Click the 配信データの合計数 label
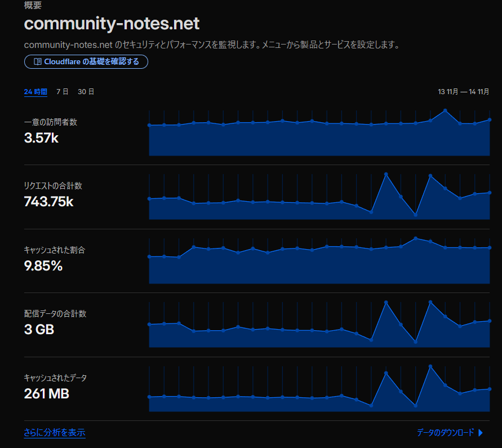 click(55, 313)
